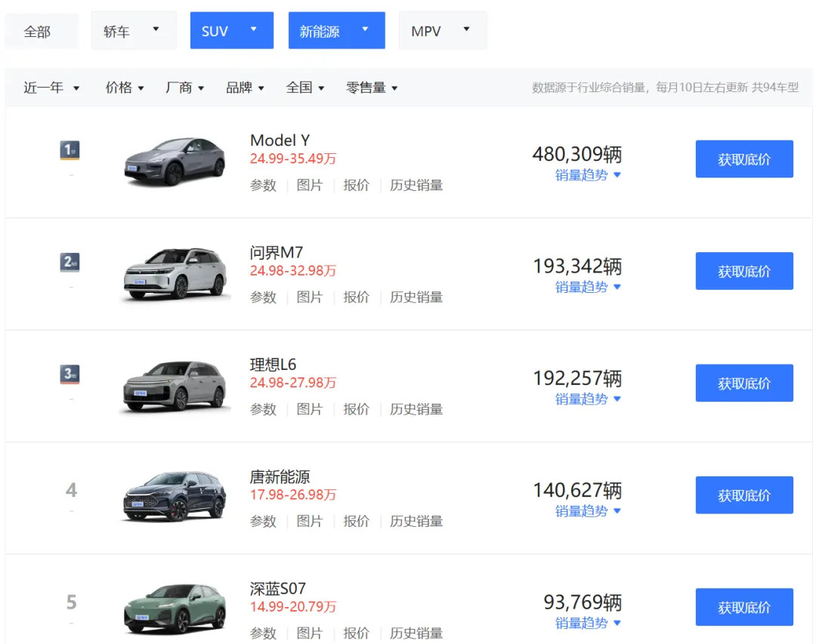View 历史销量 for 唐新能源
Viewport: 816px width, 644px height.
(416, 521)
